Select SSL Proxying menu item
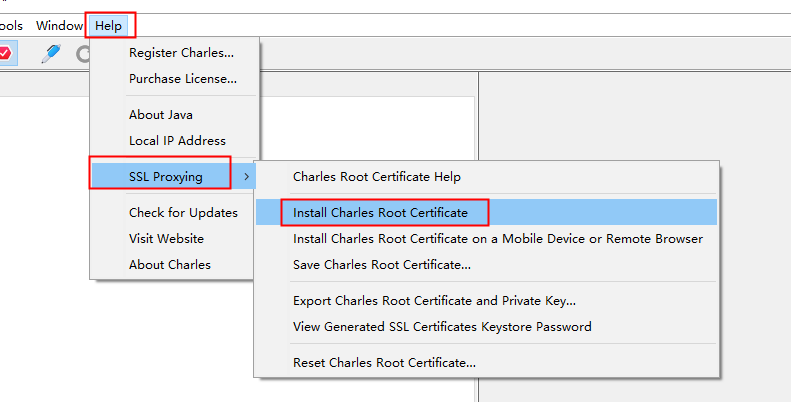The width and height of the screenshot is (791, 402). click(174, 177)
